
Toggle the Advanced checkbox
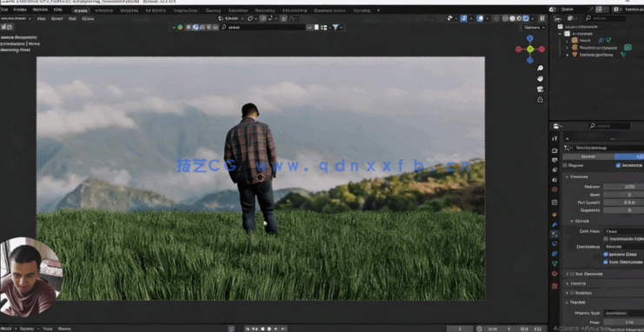click(x=618, y=165)
